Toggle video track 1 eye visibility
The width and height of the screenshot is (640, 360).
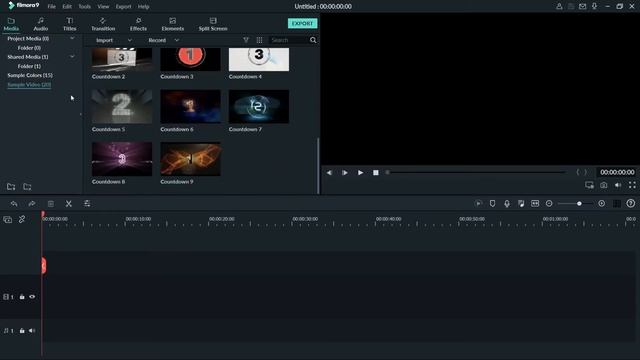pyautogui.click(x=32, y=297)
